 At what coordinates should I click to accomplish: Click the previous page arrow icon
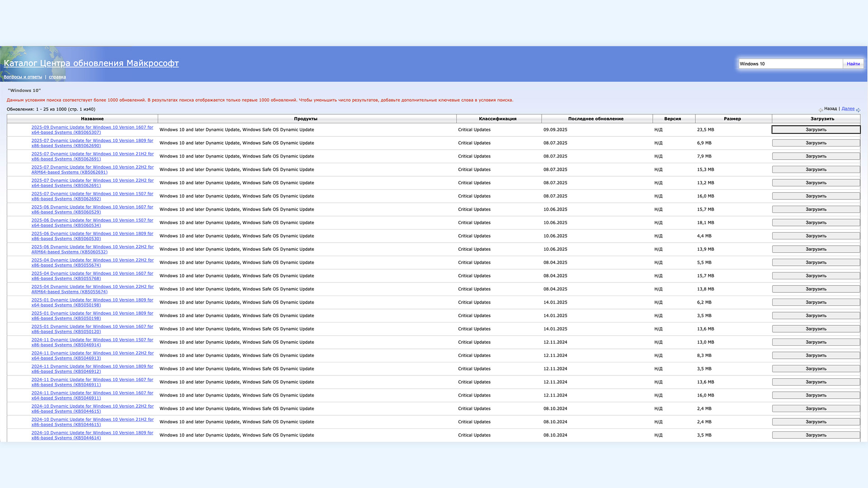click(821, 110)
